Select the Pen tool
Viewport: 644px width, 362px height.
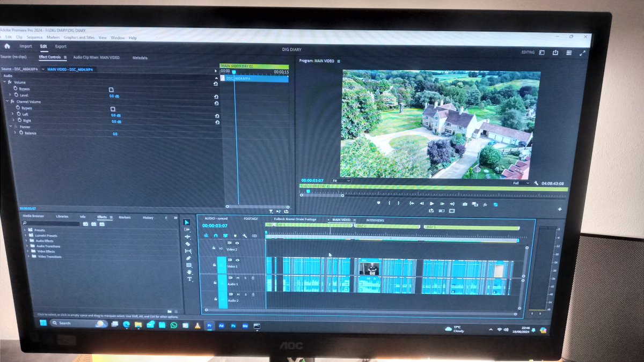[188, 258]
